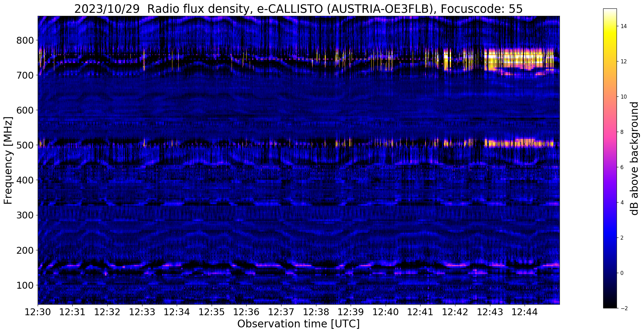Click the 12:44 time tick label

525,312
